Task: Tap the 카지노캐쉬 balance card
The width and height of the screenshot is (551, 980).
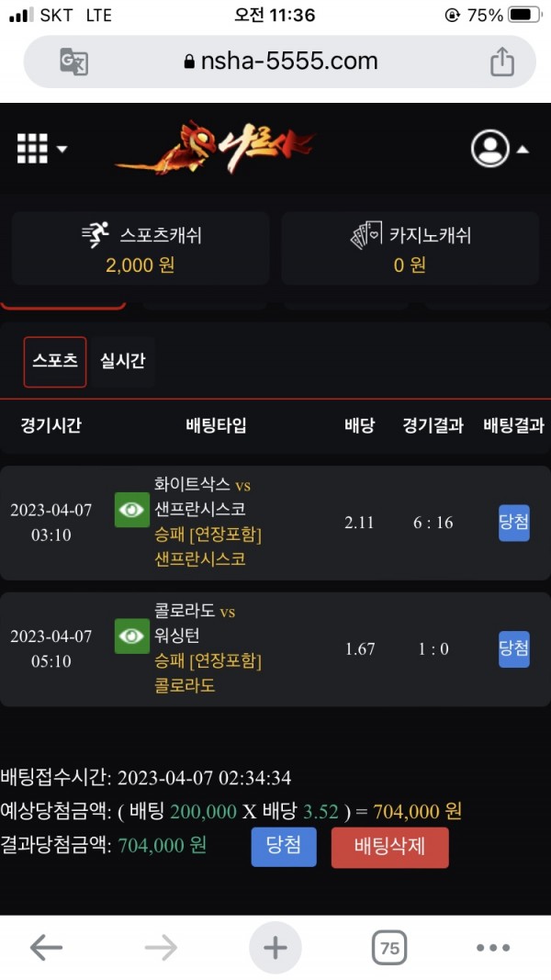Action: [410, 249]
